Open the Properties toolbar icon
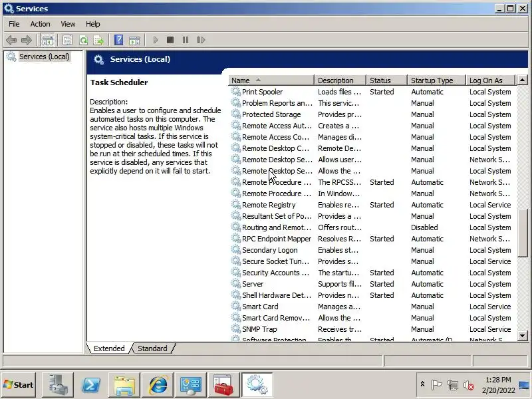 point(67,40)
